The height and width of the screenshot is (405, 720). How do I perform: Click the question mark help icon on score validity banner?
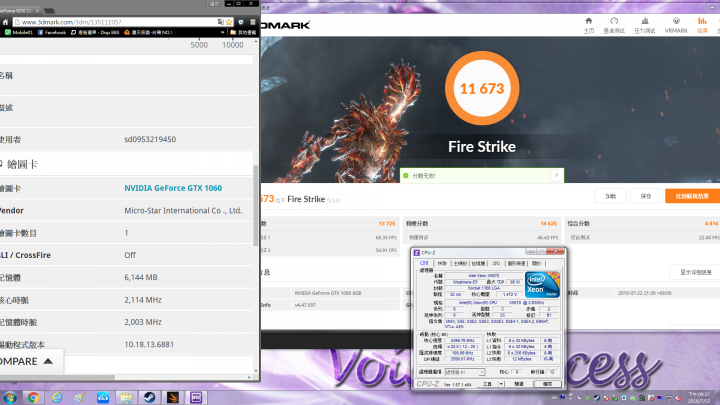tap(557, 175)
